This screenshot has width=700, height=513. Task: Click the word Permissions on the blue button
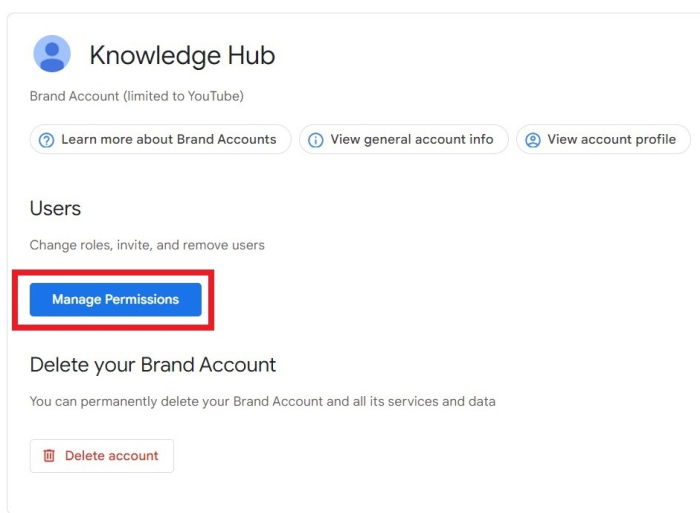point(143,299)
